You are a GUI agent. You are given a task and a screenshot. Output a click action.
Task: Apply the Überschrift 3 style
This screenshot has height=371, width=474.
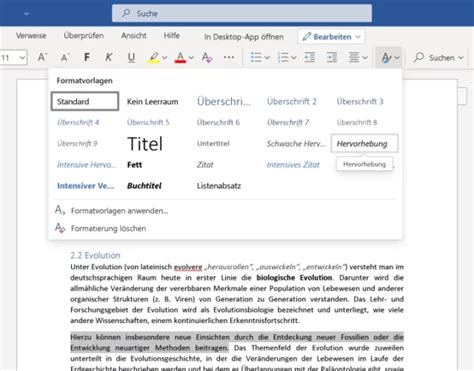(x=360, y=101)
